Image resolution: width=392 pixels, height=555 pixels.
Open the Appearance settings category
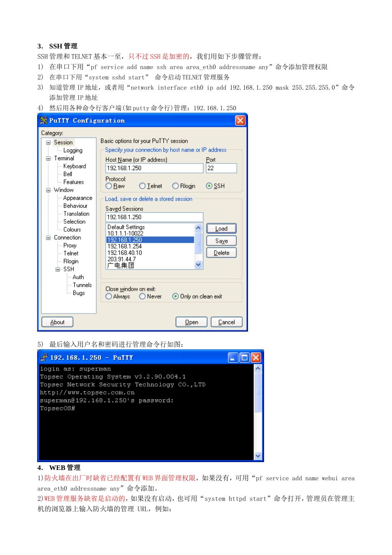78,198
